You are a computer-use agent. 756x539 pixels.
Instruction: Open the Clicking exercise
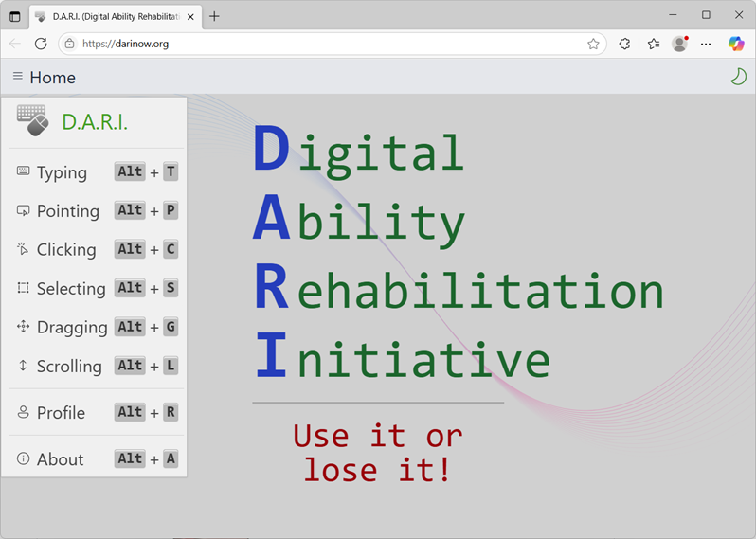point(97,249)
